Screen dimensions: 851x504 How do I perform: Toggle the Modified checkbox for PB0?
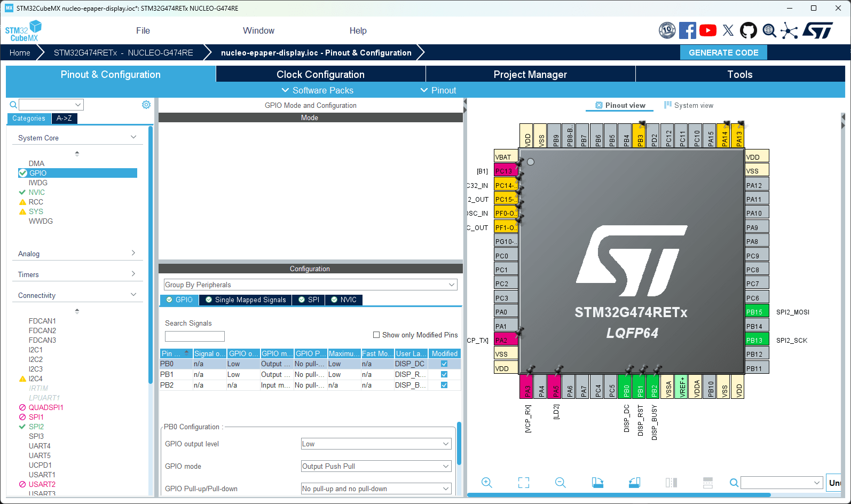444,364
